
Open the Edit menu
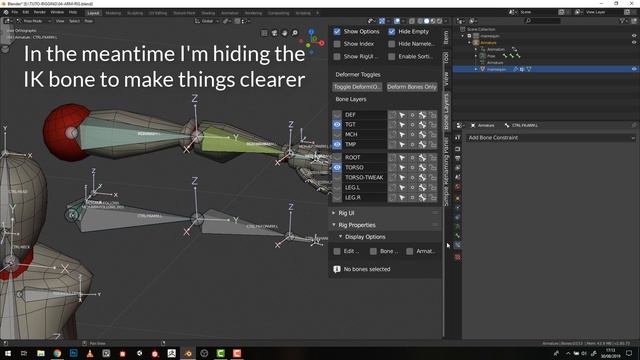[x=26, y=13]
